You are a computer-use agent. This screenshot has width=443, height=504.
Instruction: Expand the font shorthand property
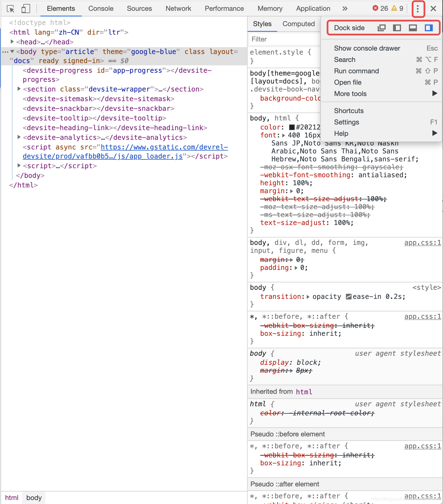(x=284, y=136)
